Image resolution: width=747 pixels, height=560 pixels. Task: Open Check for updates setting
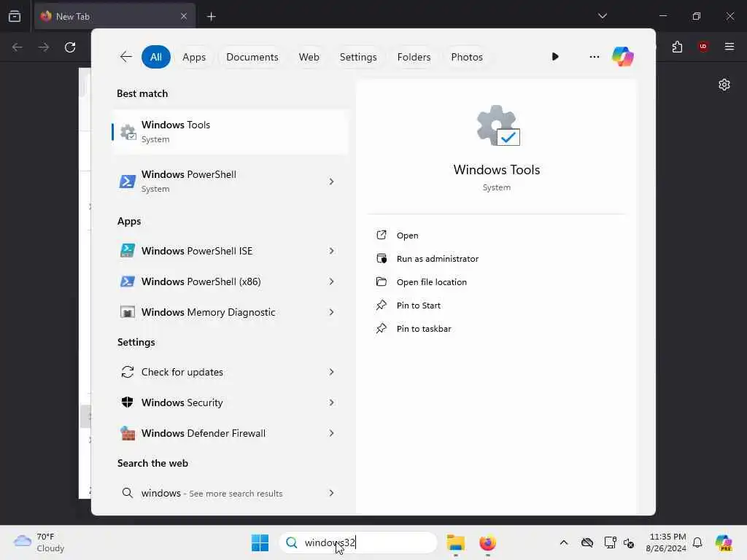[x=230, y=372]
